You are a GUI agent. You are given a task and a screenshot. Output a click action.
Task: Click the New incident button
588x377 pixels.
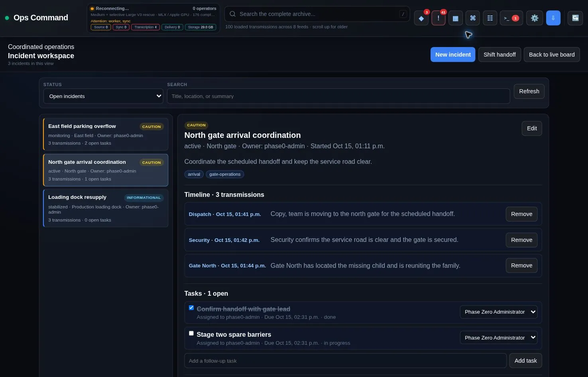click(453, 55)
